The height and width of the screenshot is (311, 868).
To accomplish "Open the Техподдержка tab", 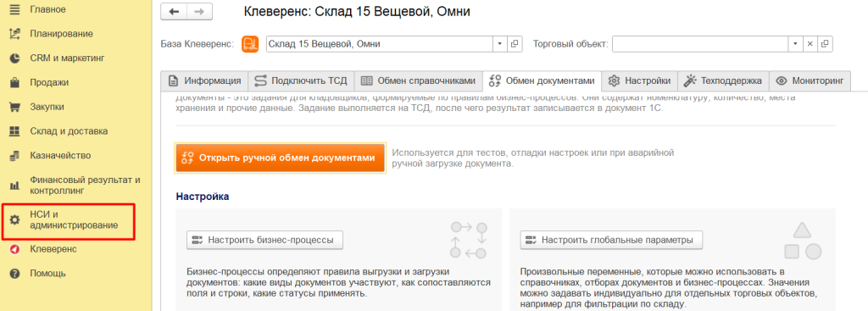I will 723,81.
